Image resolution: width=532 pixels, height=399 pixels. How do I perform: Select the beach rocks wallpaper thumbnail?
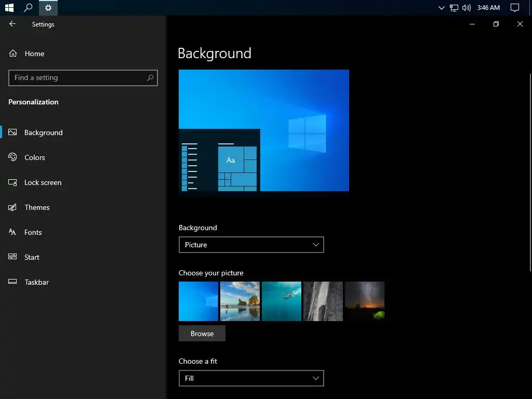pyautogui.click(x=240, y=301)
